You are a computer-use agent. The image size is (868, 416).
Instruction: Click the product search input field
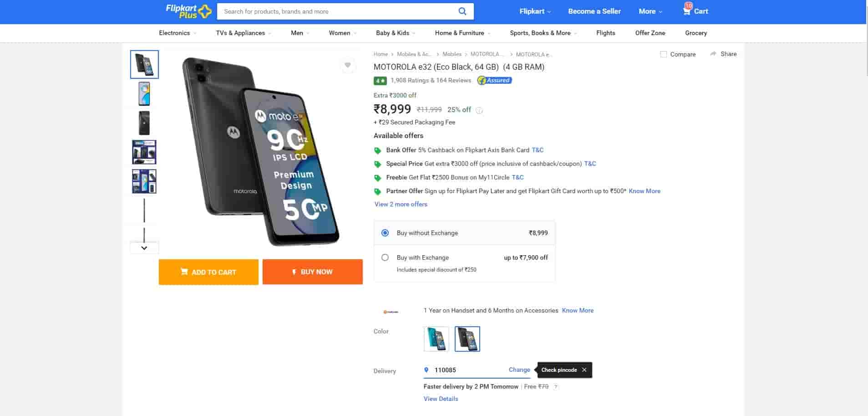pyautogui.click(x=337, y=11)
